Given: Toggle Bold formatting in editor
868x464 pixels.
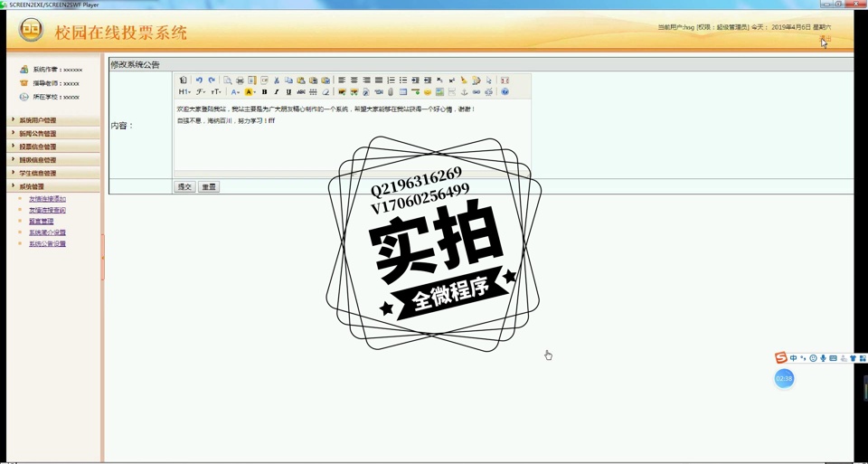Looking at the screenshot, I should point(264,92).
